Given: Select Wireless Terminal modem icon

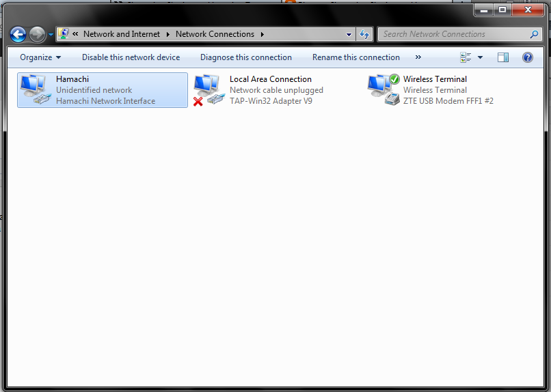Looking at the screenshot, I should pos(384,90).
